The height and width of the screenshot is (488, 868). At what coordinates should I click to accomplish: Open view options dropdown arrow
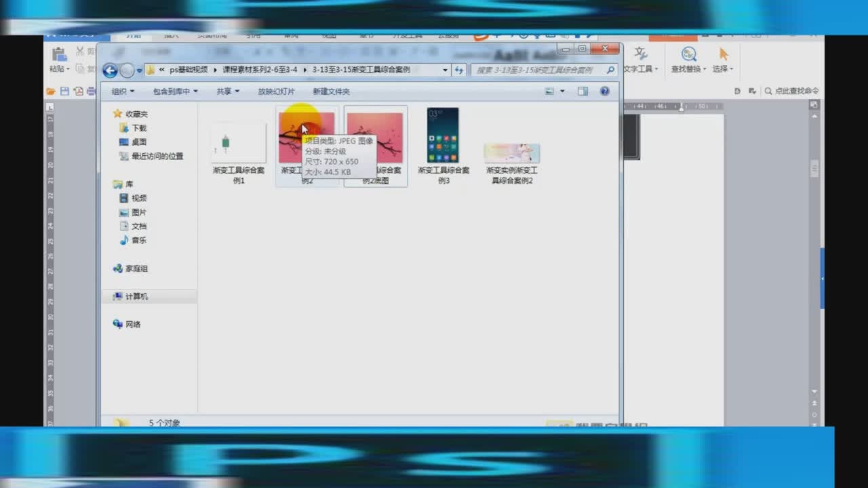pyautogui.click(x=562, y=91)
